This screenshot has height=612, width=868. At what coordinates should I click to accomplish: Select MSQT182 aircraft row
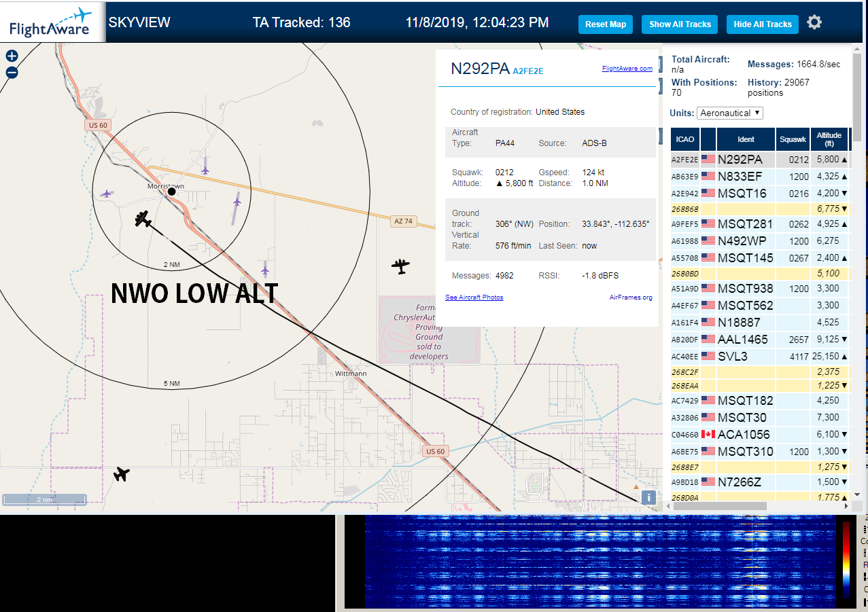pyautogui.click(x=759, y=400)
